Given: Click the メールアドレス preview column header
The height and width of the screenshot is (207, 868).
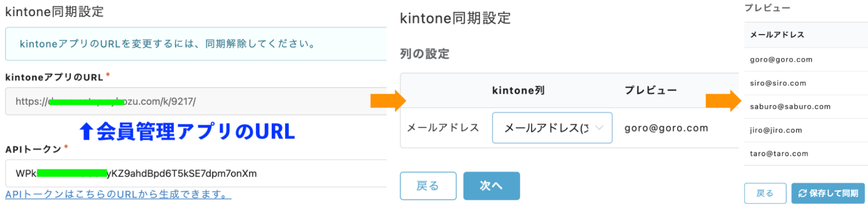Looking at the screenshot, I should 777,35.
